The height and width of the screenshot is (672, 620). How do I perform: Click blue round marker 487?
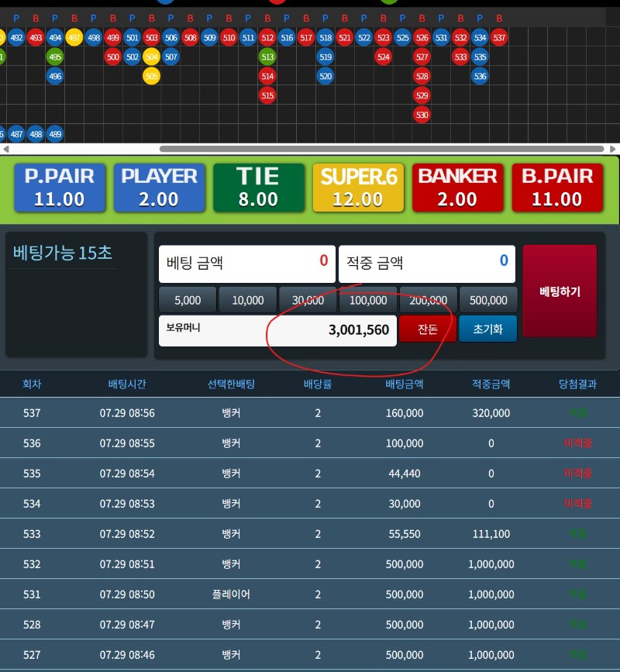pyautogui.click(x=16, y=134)
